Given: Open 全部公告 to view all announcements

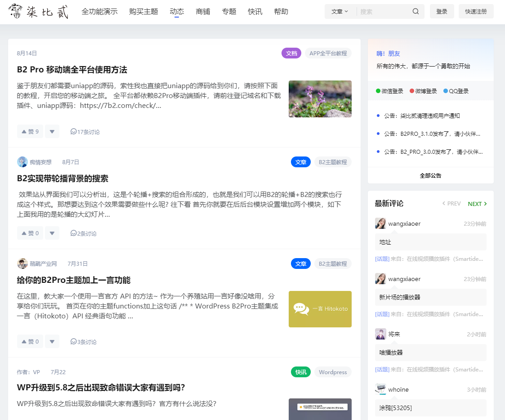Looking at the screenshot, I should tap(430, 175).
